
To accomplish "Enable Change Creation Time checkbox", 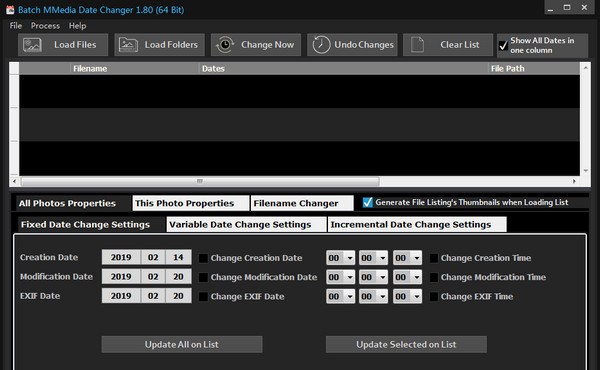I will click(434, 258).
